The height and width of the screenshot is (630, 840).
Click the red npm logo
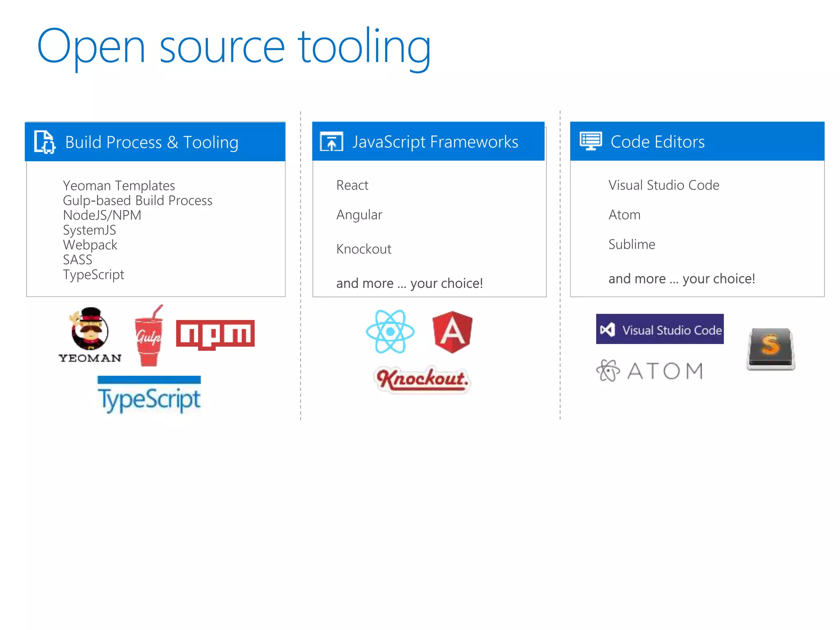point(215,334)
